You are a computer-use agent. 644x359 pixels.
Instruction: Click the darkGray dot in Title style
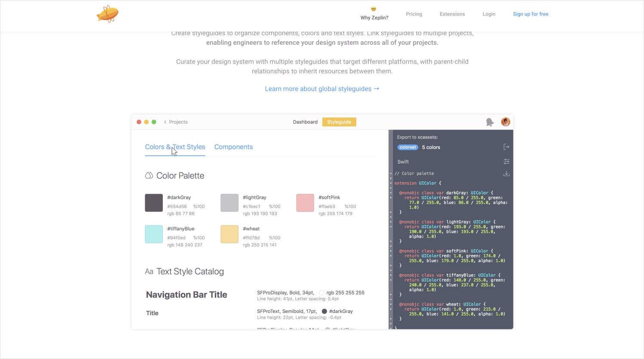click(x=324, y=311)
